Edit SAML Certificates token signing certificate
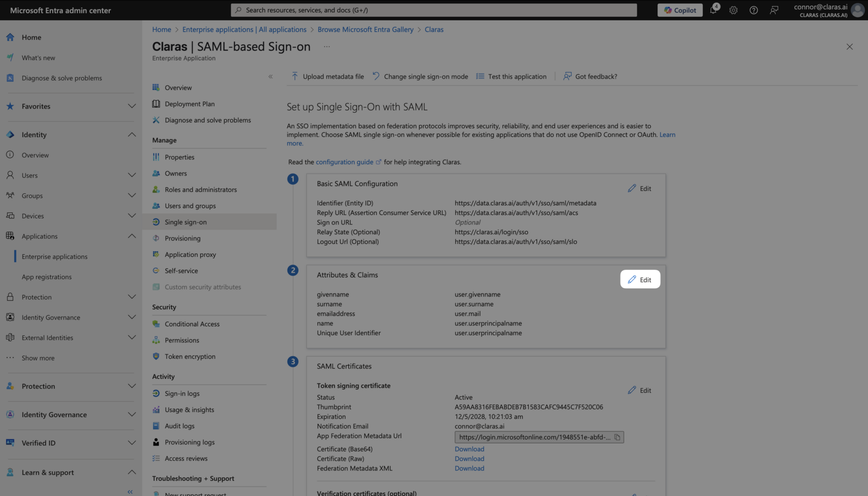The height and width of the screenshot is (496, 868). (x=640, y=390)
